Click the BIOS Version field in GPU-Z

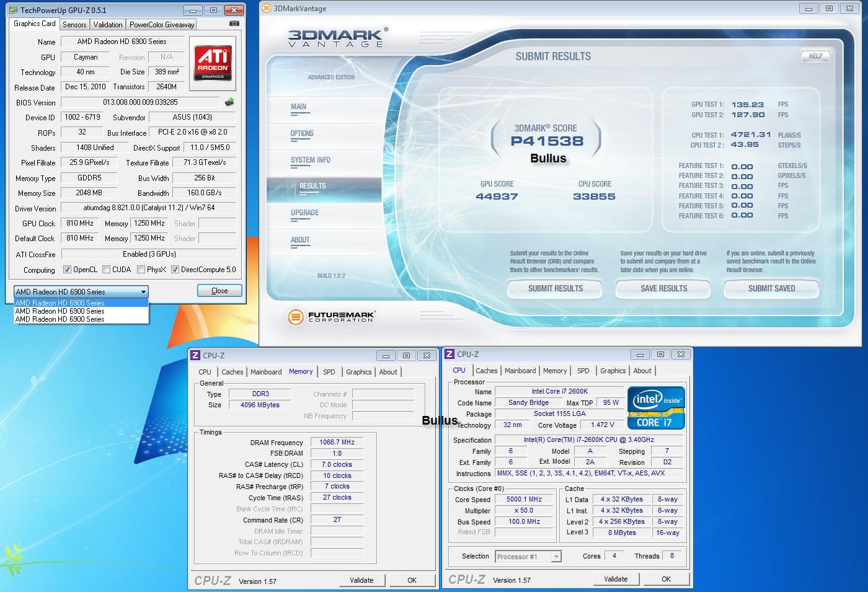coord(141,102)
